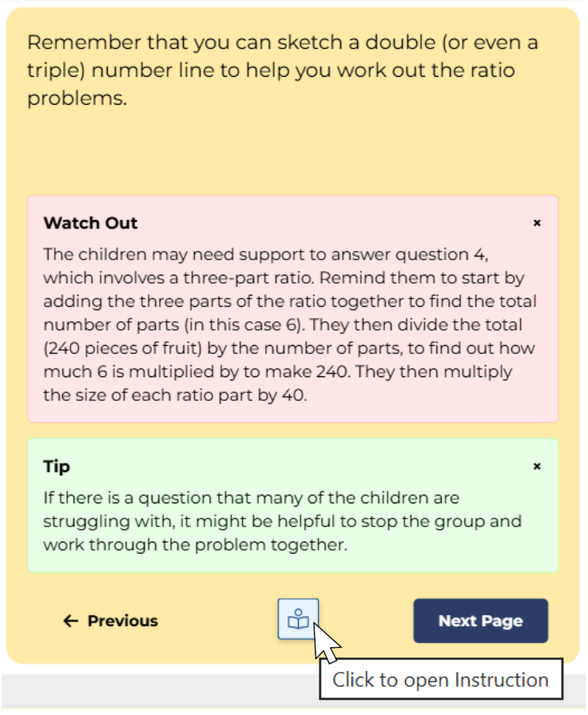The image size is (588, 715).
Task: Click the 'Click to open Instruction' tooltip
Action: 440,680
